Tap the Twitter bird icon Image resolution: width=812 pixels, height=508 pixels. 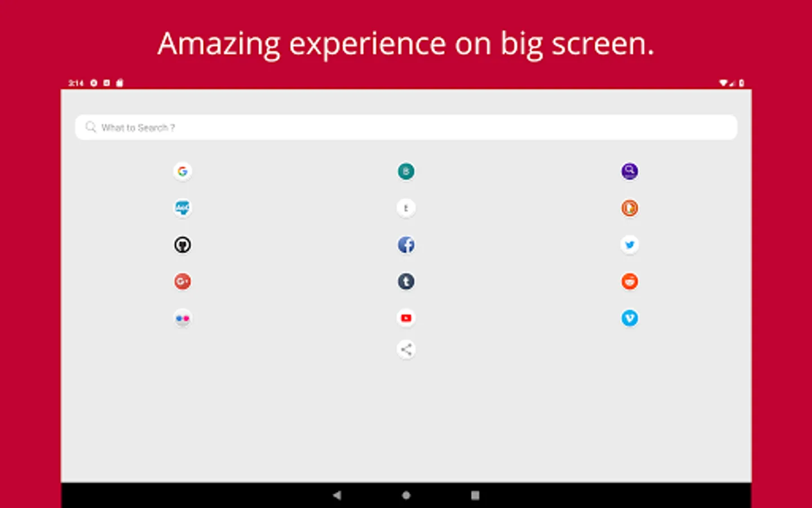point(629,244)
